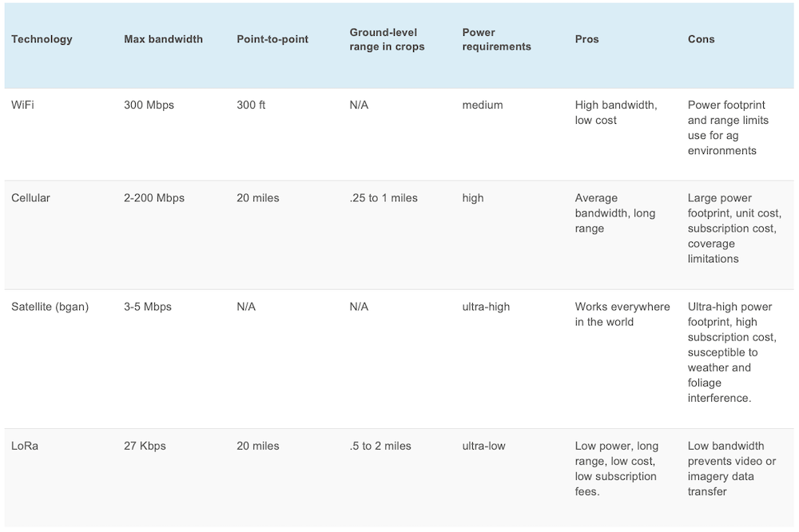This screenshot has height=532, width=799.
Task: Select the Point-to-point header cell
Action: coord(272,39)
